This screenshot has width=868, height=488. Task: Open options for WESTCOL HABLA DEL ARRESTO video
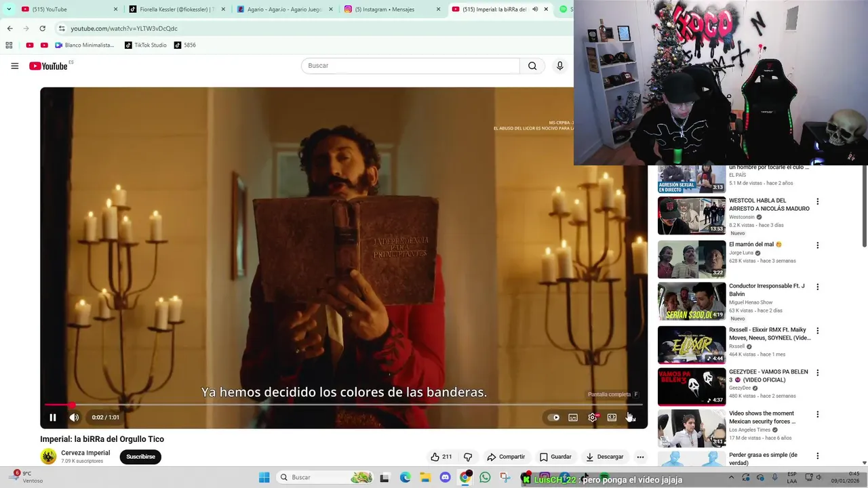coord(818,201)
